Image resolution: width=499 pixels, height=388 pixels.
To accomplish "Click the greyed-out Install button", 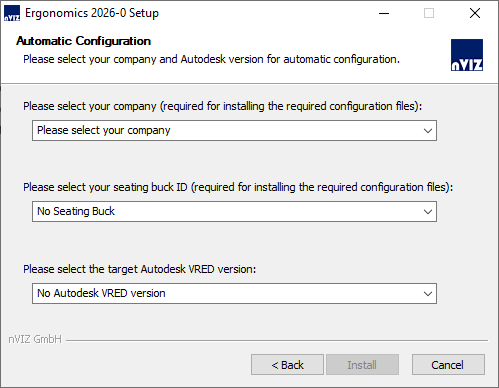I will pos(362,365).
